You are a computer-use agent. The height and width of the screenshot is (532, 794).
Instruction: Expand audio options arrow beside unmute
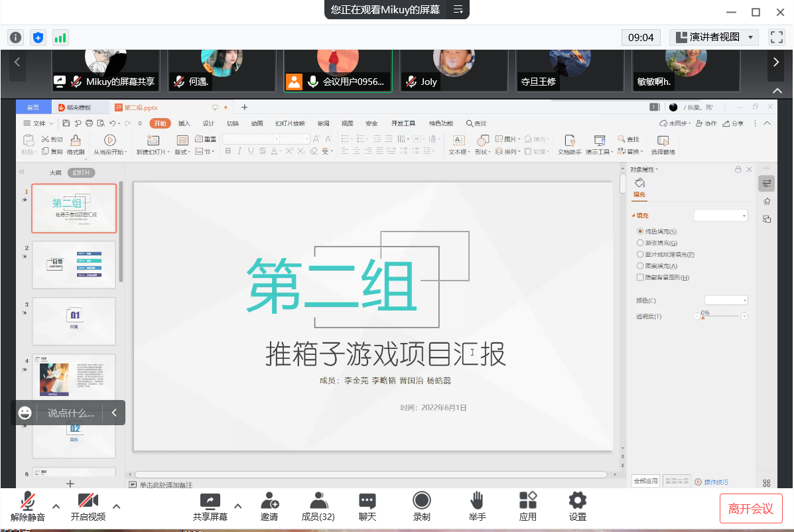point(56,507)
